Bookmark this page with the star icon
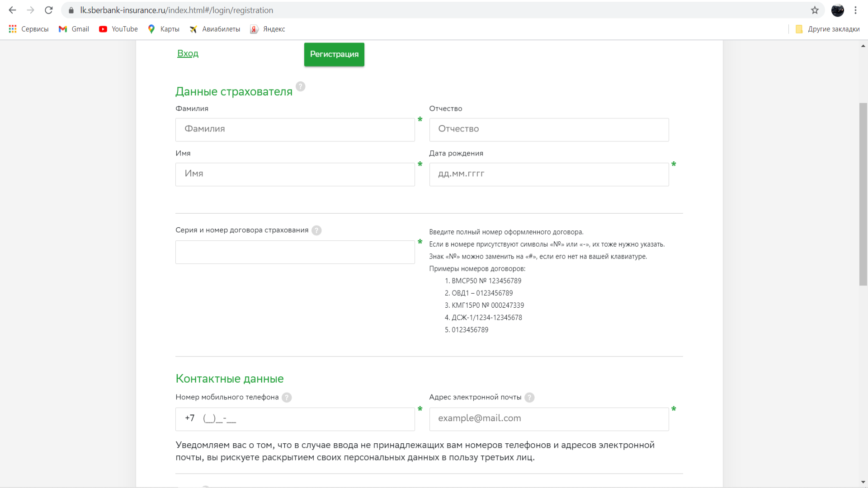Screen dimensions: 868x488 815,10
